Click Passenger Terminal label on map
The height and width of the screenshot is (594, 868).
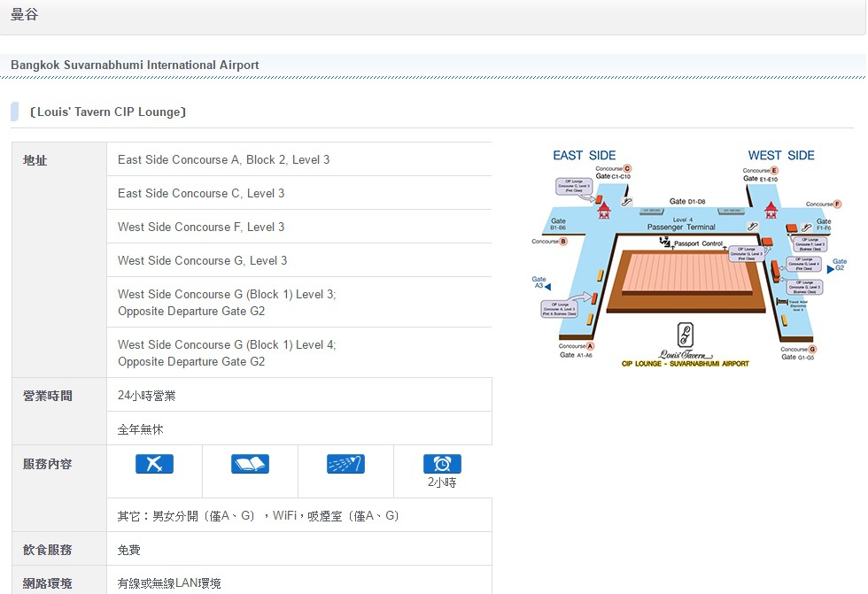click(x=681, y=227)
